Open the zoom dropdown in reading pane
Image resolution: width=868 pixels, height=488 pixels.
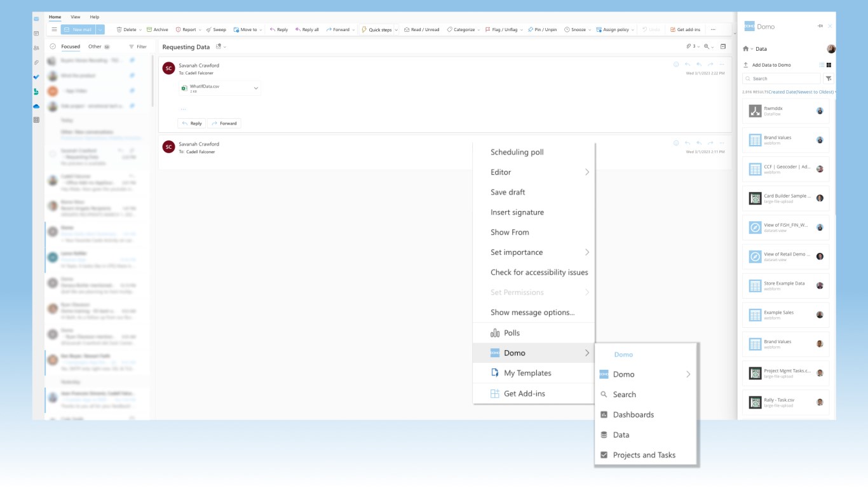(709, 46)
